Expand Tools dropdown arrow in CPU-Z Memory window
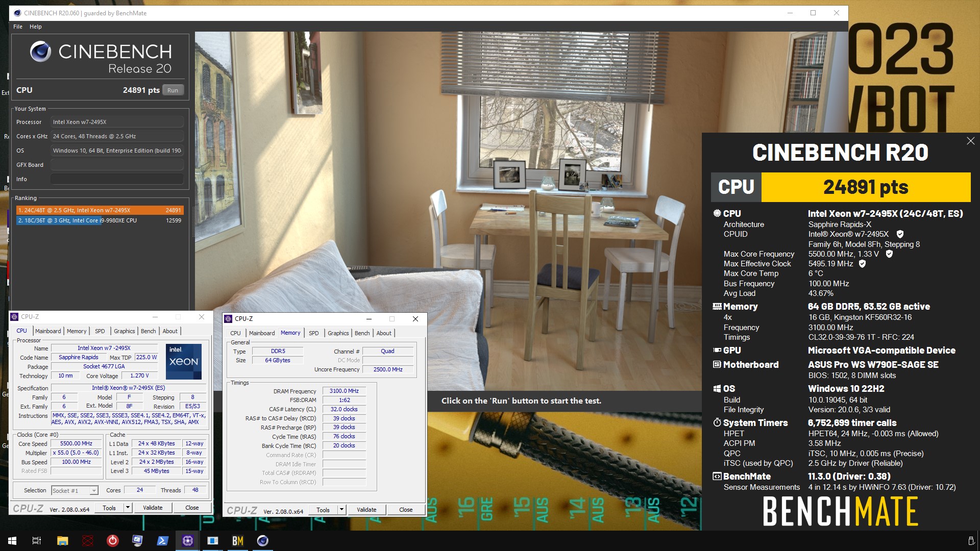Screen dimensions: 980x551 [x=341, y=510]
